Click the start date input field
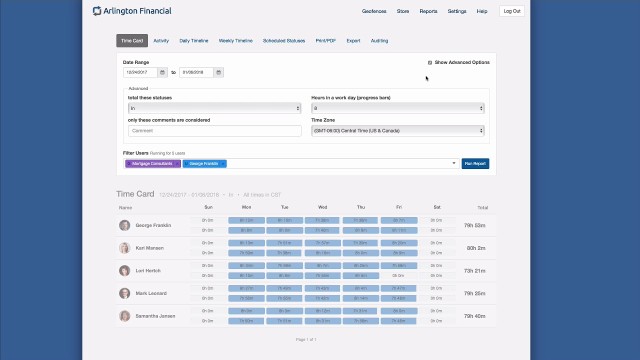The image size is (640, 360). [x=140, y=72]
